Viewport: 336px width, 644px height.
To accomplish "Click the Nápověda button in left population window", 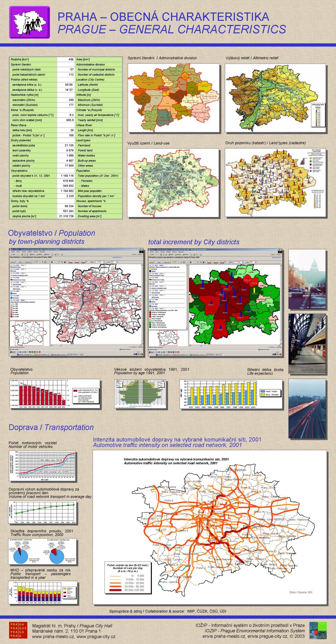I will [28, 262].
